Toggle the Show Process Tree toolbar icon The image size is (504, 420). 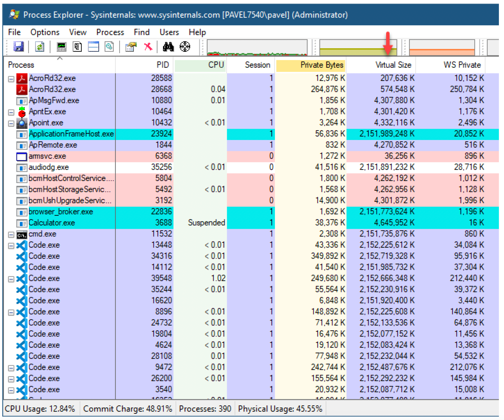click(77, 47)
